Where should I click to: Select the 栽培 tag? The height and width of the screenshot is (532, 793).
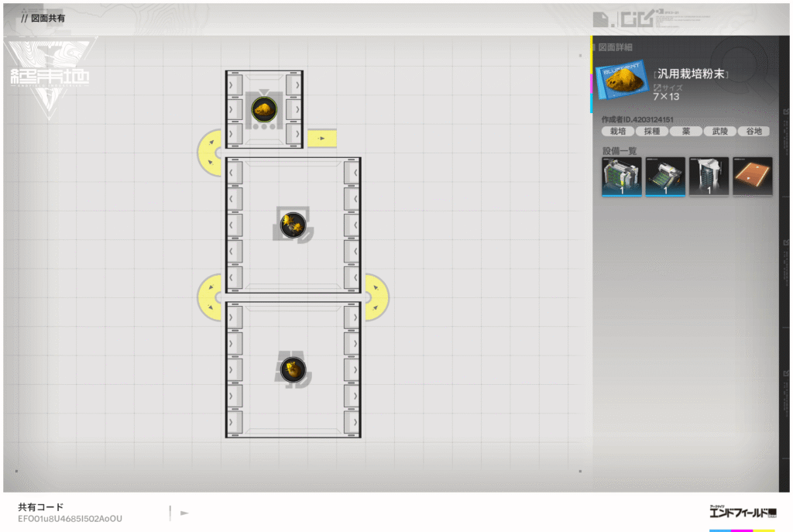[617, 132]
